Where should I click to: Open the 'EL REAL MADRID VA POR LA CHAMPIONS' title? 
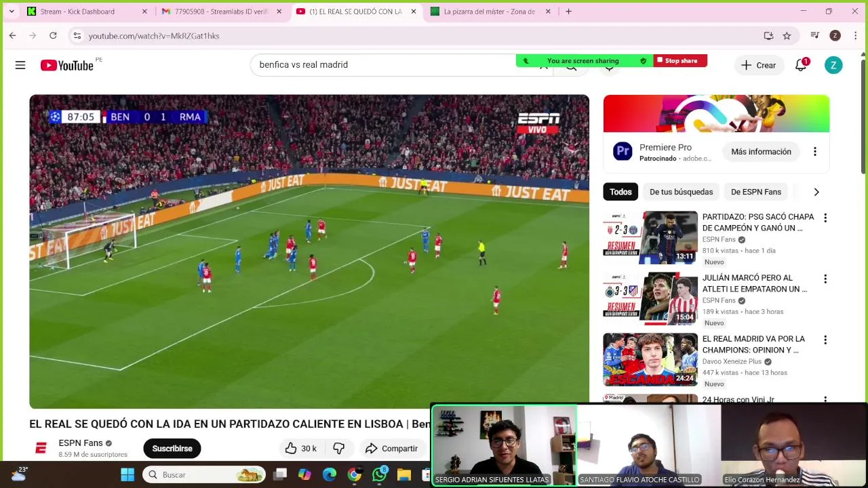[753, 344]
